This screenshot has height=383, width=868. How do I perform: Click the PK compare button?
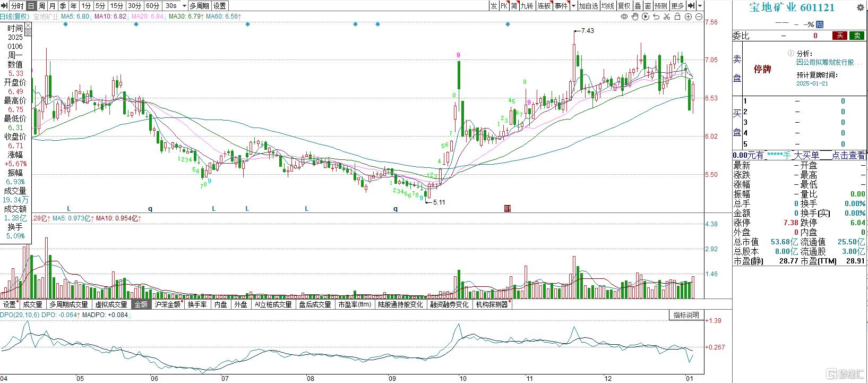(504, 6)
